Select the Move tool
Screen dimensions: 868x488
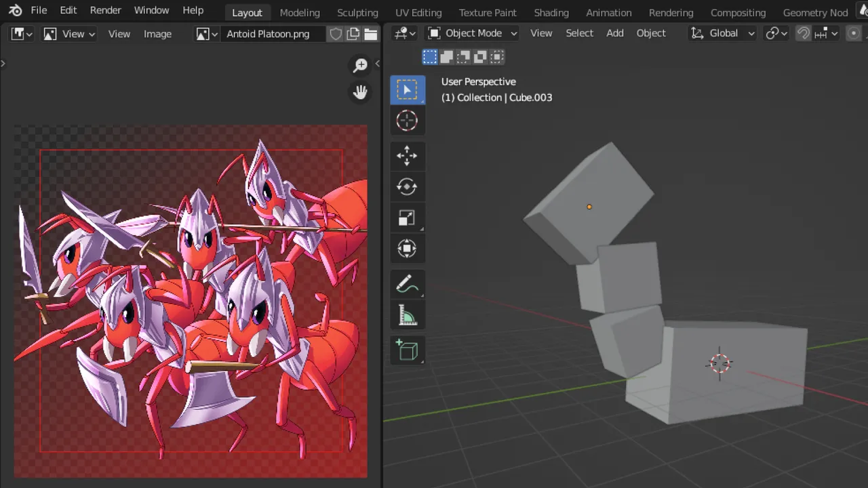pos(407,155)
